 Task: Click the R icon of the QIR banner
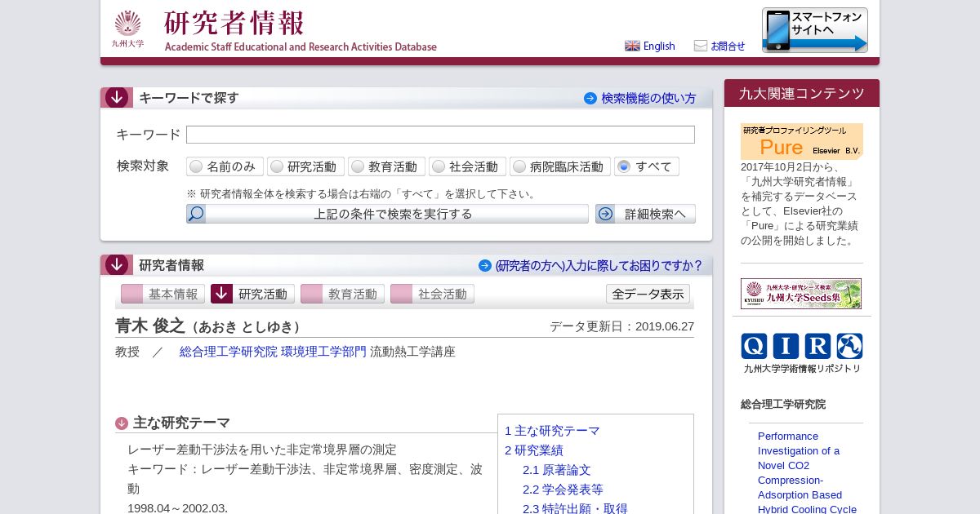tap(817, 346)
